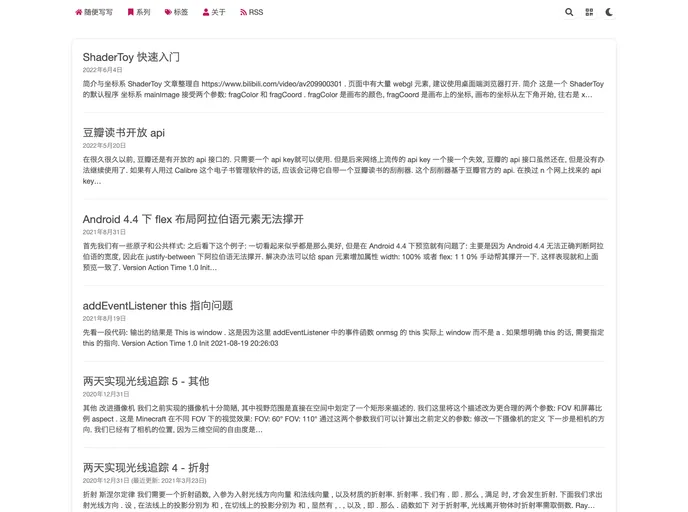Screen dimensions: 688x512
Task: Open the 关于 page
Action: pyautogui.click(x=218, y=13)
